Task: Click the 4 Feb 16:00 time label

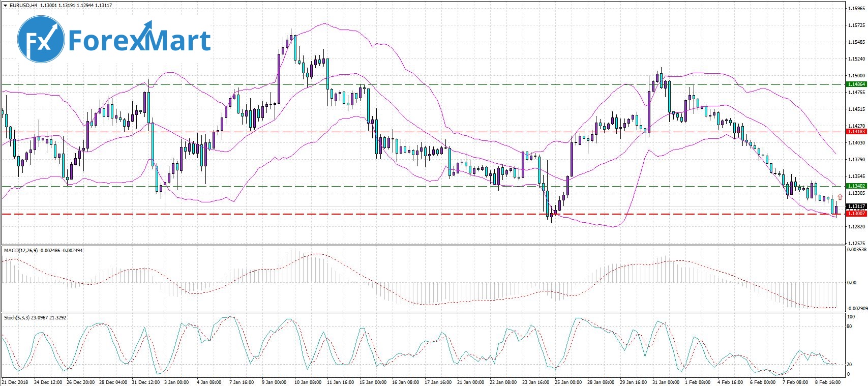Action: point(730,382)
